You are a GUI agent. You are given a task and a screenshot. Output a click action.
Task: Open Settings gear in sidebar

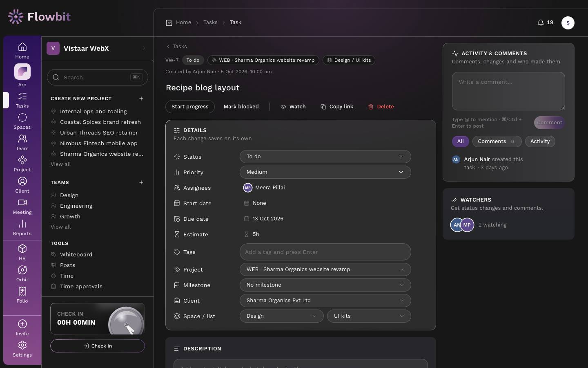[x=22, y=346]
